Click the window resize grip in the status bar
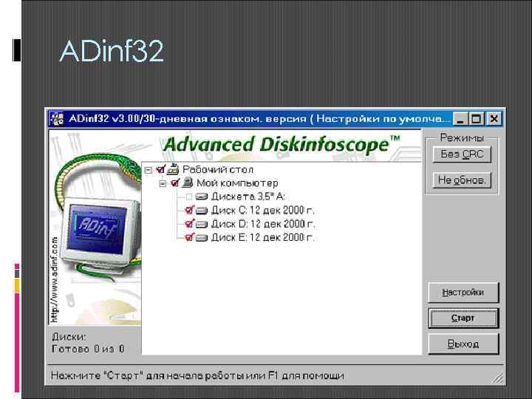Screen dimensions: 532x399 coord(497,378)
